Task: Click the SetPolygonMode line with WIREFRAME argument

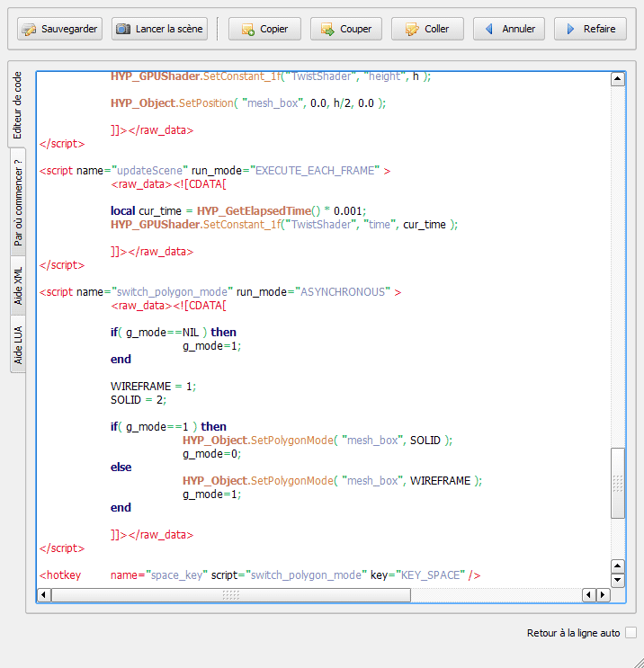Action: (333, 481)
